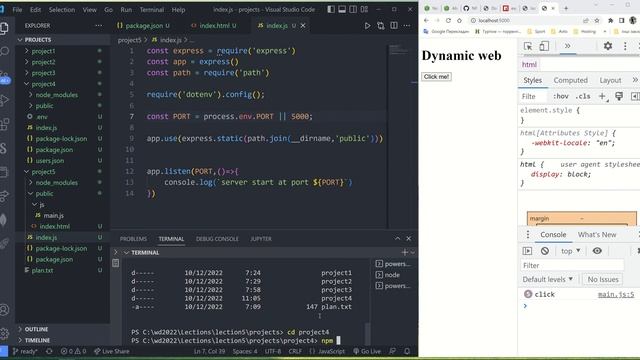Clear the DevTools console
Viewport: 640px width, 360px height.
(x=544, y=251)
